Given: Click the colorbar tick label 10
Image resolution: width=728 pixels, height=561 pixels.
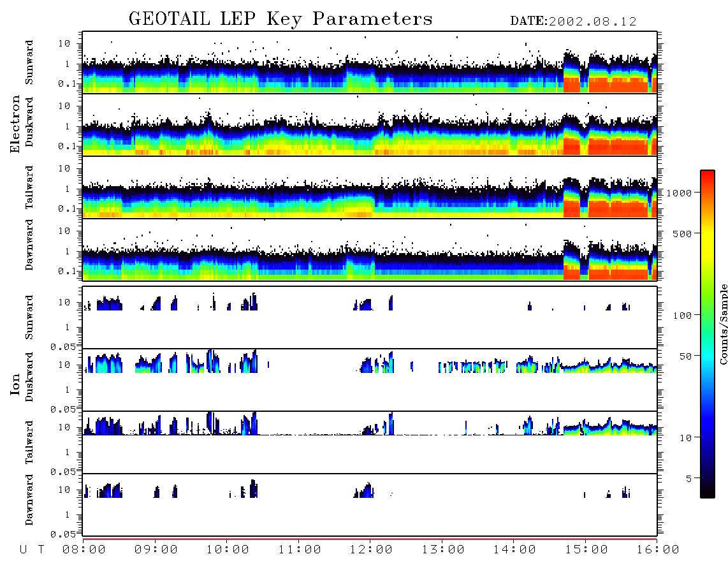Looking at the screenshot, I should (686, 438).
